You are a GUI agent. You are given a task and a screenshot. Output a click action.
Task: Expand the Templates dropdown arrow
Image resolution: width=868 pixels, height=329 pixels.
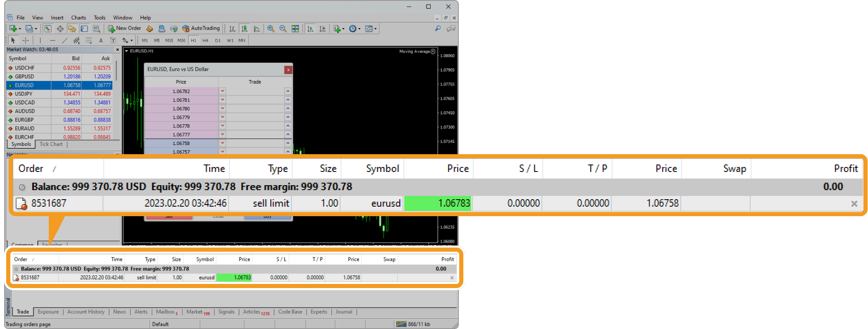[x=375, y=29]
